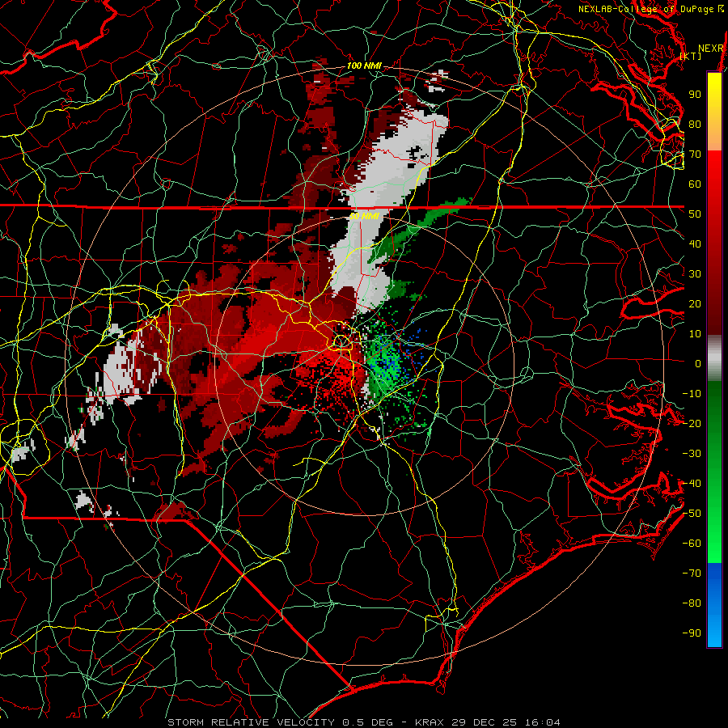Select the -60 kt scale value

point(692,544)
